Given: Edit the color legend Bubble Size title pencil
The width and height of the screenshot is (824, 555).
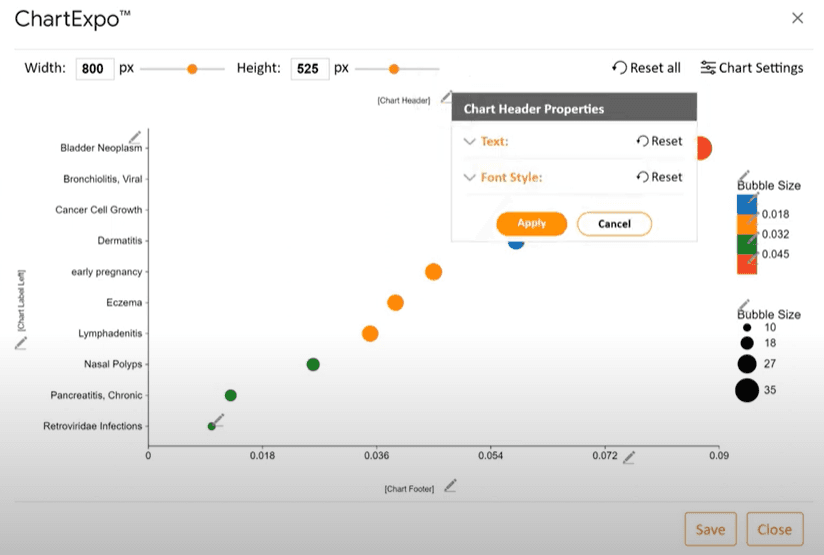Looking at the screenshot, I should [744, 176].
